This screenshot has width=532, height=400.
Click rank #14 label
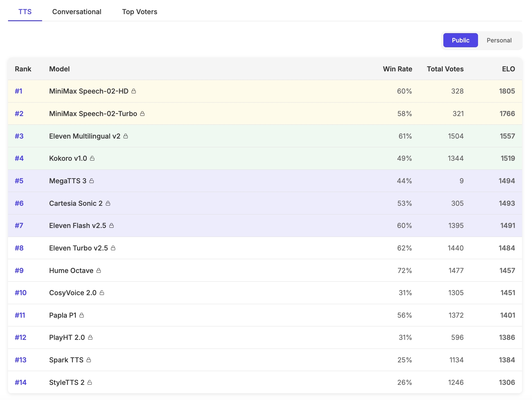point(21,382)
